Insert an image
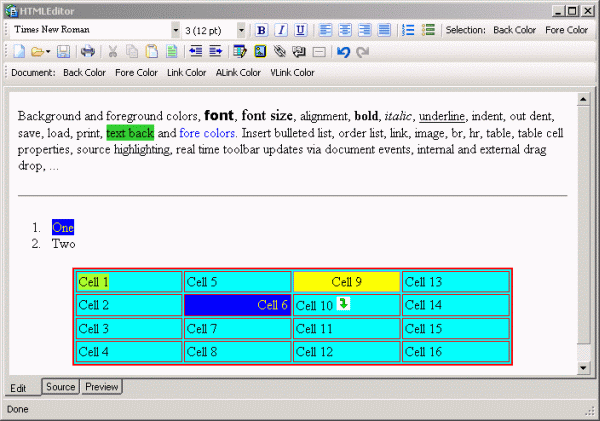600x421 pixels. pos(260,51)
